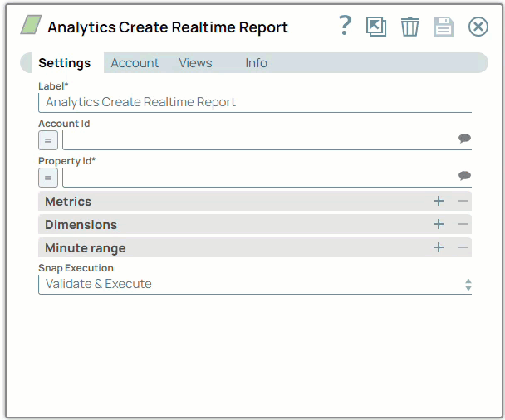Click the export/pop-out window icon
The width and height of the screenshot is (505, 420).
pyautogui.click(x=376, y=27)
